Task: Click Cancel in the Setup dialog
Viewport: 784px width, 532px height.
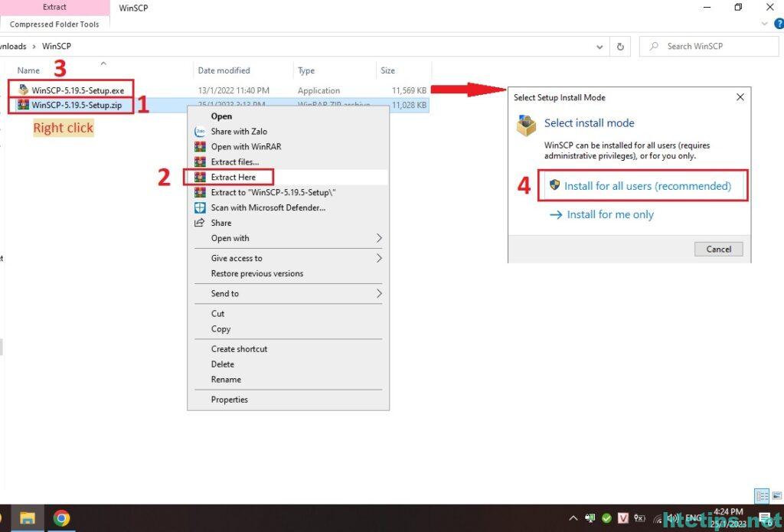Action: (718, 249)
